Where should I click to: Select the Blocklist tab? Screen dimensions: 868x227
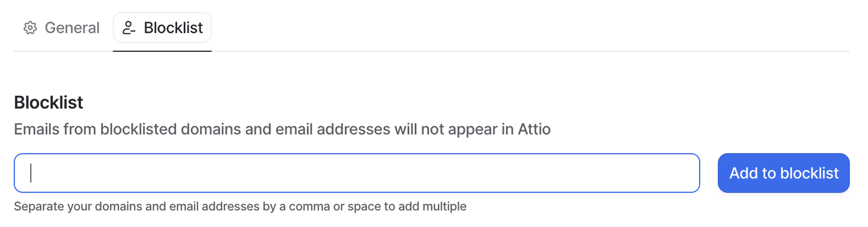[x=162, y=28]
